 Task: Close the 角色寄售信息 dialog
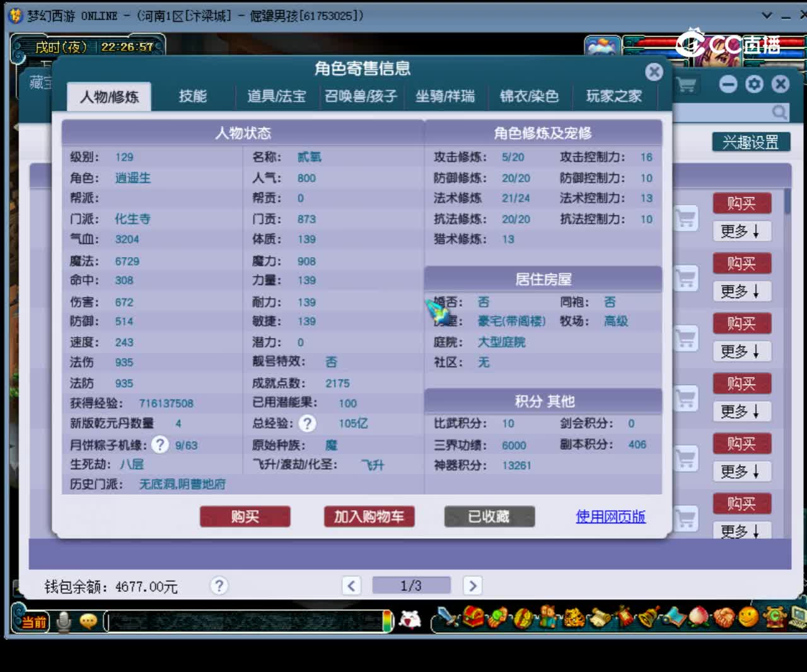[x=654, y=72]
